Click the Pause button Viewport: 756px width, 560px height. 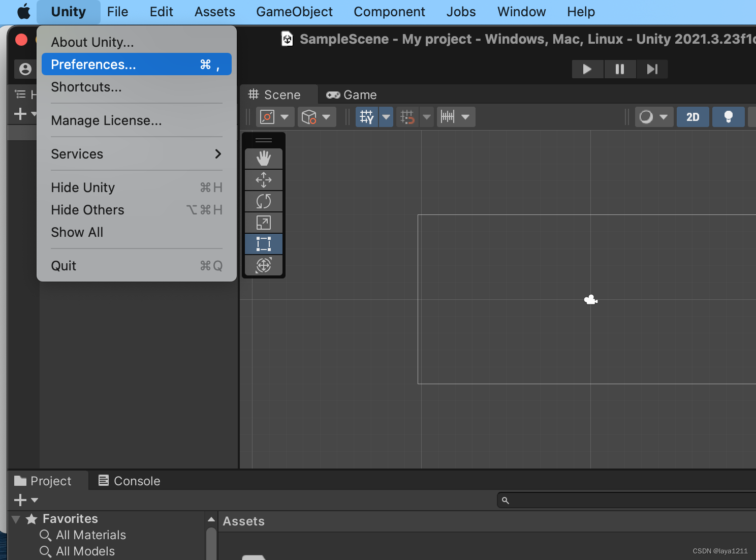[x=620, y=69]
